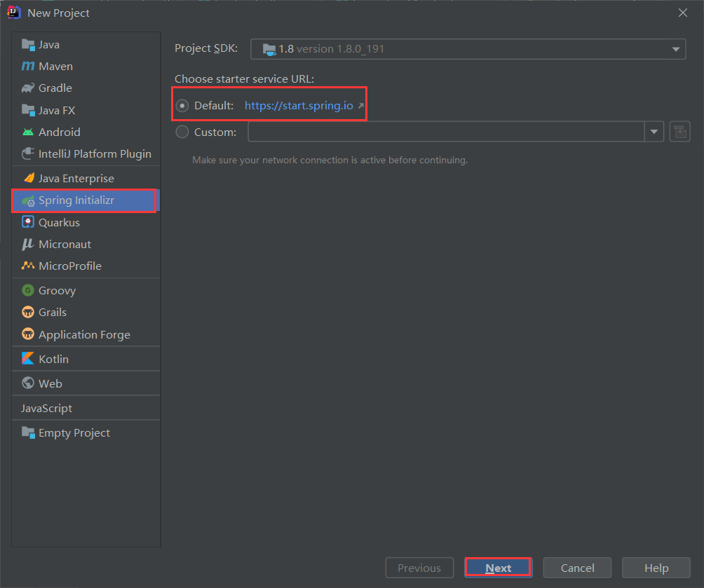Focus the Custom URL text field

(x=446, y=132)
